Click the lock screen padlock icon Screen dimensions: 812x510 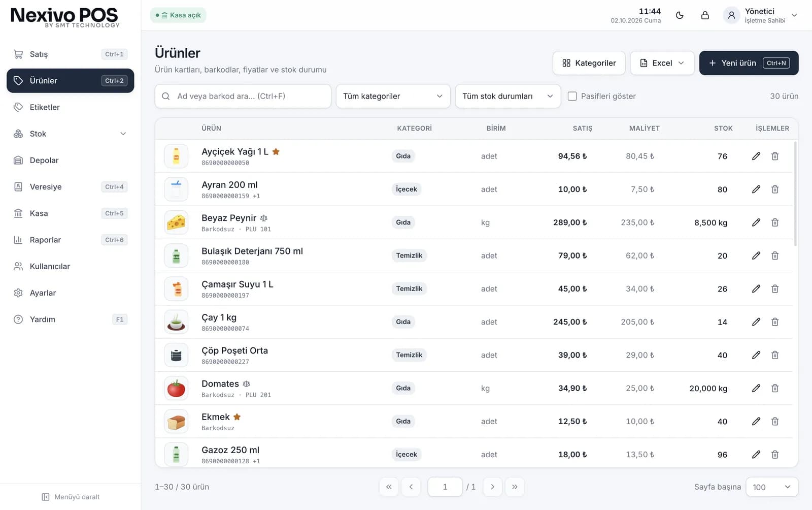tap(705, 15)
